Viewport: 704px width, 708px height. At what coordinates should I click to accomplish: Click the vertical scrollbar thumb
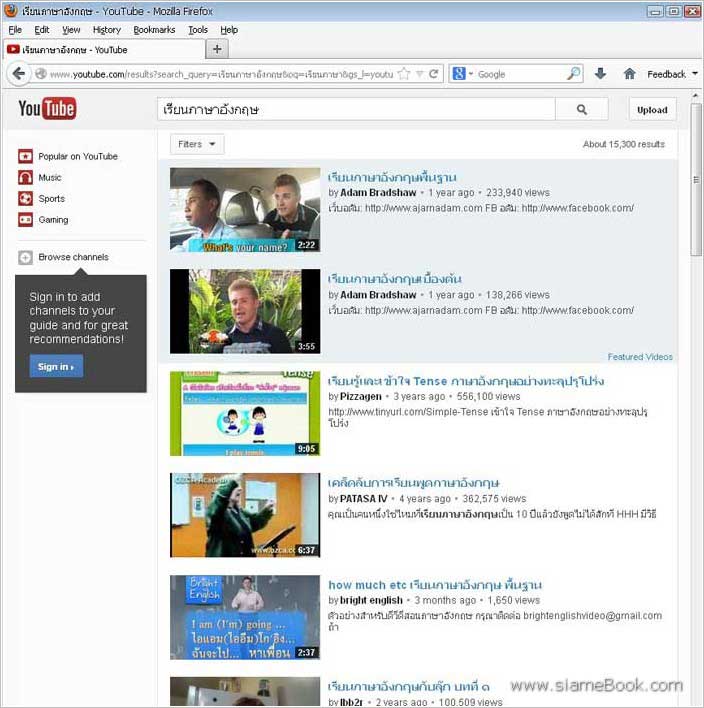point(696,180)
